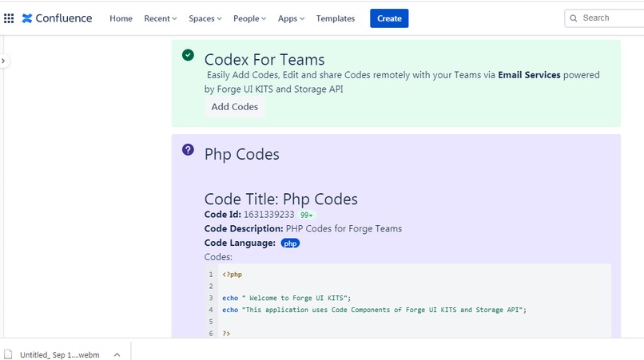This screenshot has height=360, width=644.
Task: Click the purple question mark icon
Action: tap(188, 150)
